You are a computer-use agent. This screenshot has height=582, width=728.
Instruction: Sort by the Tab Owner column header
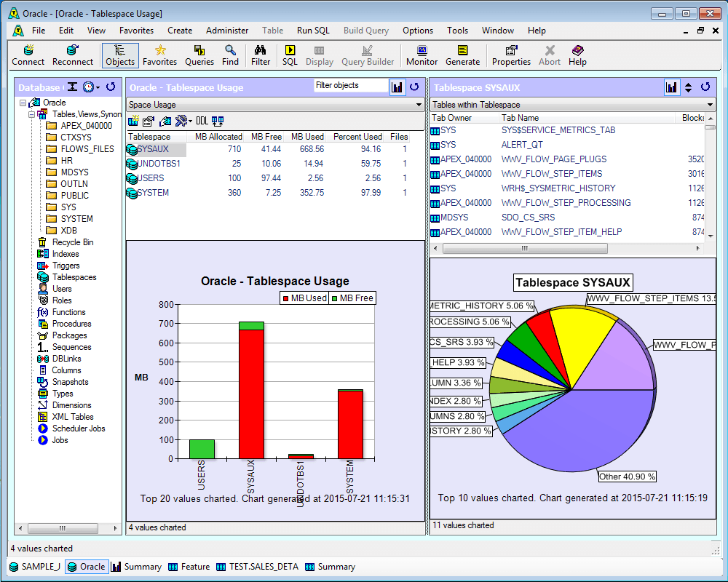[464, 118]
